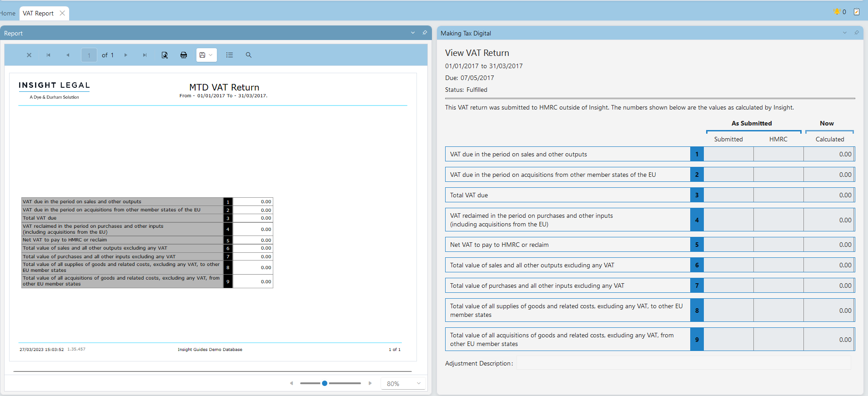The image size is (868, 396).
Task: Click the notes edit icon top right
Action: click(x=857, y=12)
